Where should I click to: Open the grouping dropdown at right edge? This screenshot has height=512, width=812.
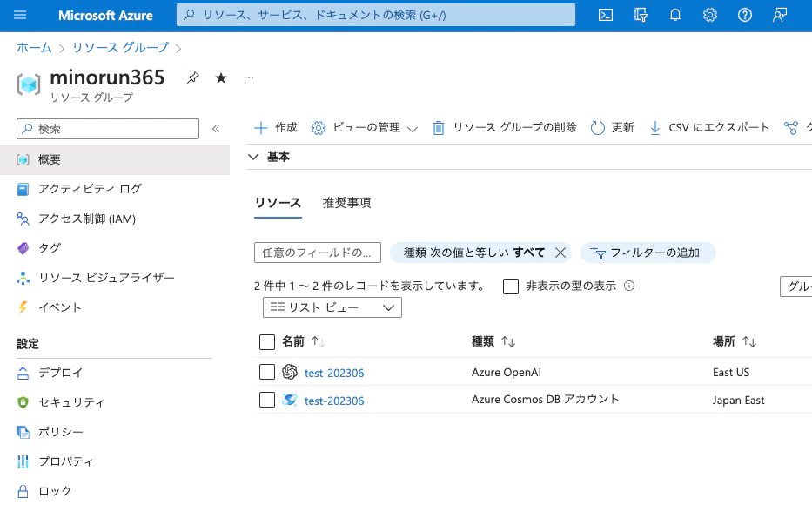tap(796, 286)
